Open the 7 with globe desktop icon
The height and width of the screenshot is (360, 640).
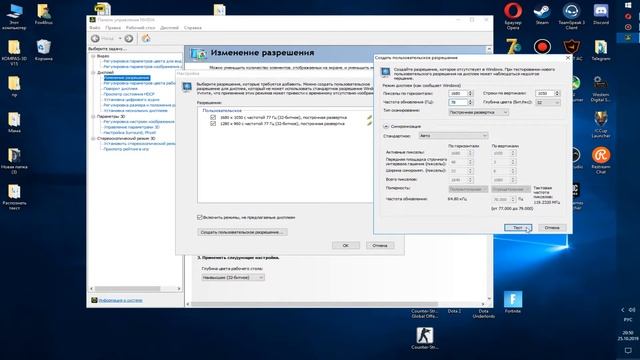click(513, 47)
